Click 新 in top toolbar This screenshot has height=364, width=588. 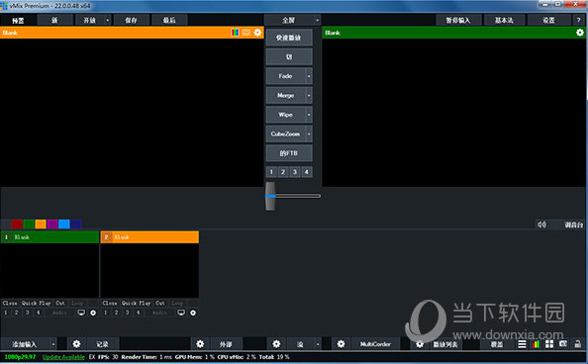(x=55, y=20)
